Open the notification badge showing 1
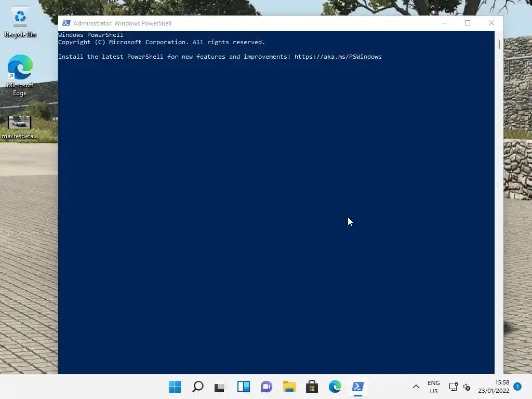The height and width of the screenshot is (399, 532). click(517, 387)
